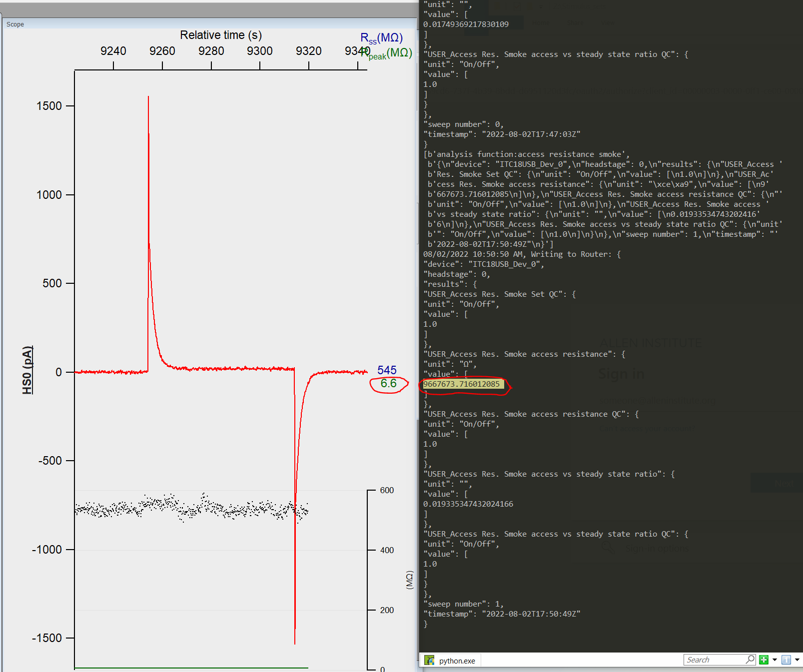Viewport: 803px width, 672px height.
Task: Open a new console with the green plus icon
Action: coord(763,660)
